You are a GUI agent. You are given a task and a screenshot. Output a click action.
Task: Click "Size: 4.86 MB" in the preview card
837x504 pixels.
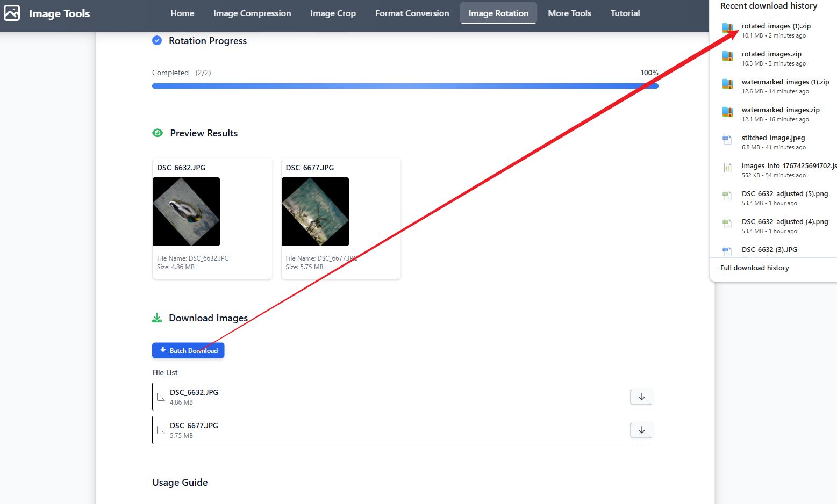click(x=176, y=267)
